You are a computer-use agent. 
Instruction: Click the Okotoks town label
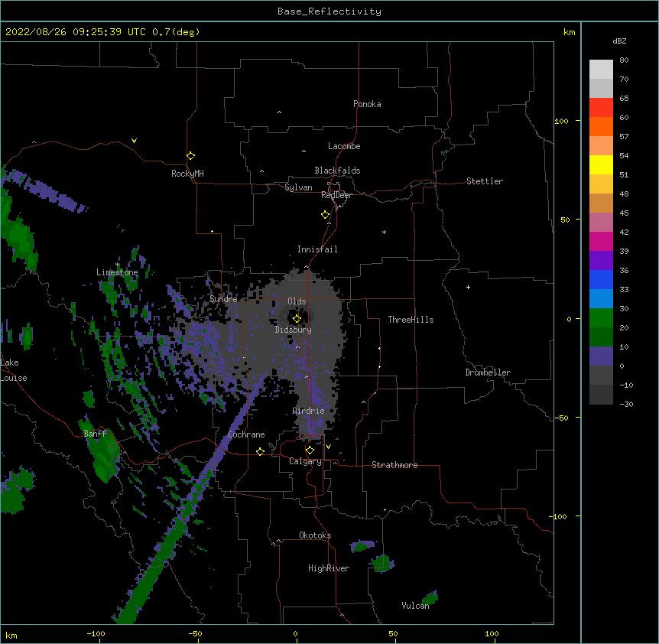pos(315,535)
